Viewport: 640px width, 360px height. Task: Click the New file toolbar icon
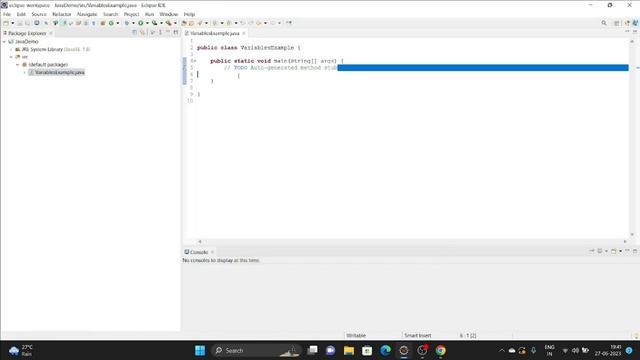click(6, 23)
